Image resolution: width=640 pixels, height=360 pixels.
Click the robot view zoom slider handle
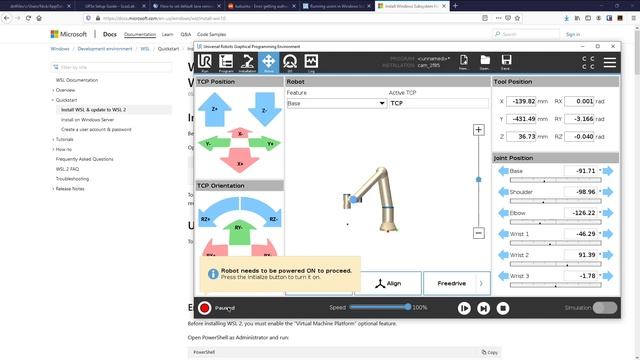[x=479, y=180]
